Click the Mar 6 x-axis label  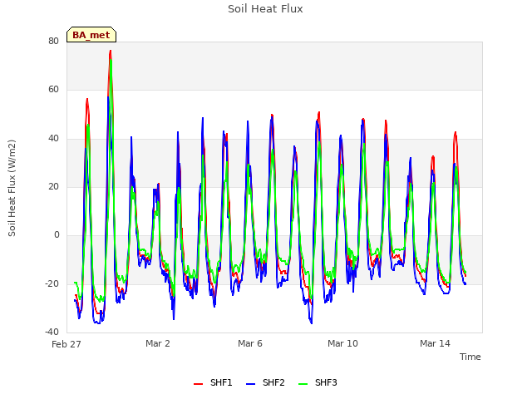250,343
